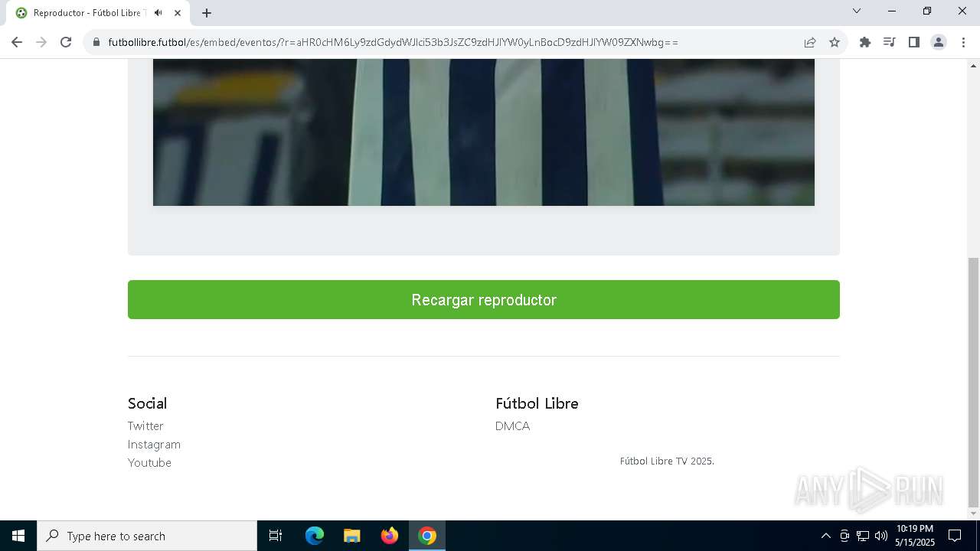Launch Microsoft Edge from the taskbar

[315, 536]
